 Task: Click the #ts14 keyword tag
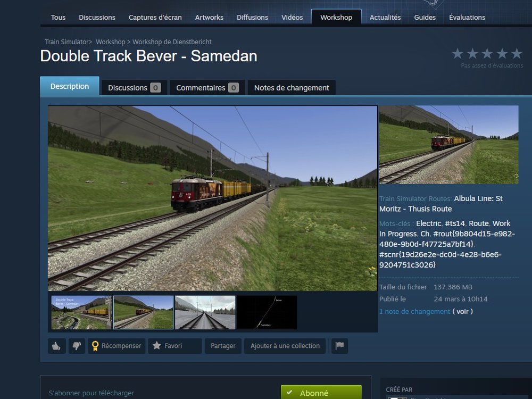click(x=455, y=223)
